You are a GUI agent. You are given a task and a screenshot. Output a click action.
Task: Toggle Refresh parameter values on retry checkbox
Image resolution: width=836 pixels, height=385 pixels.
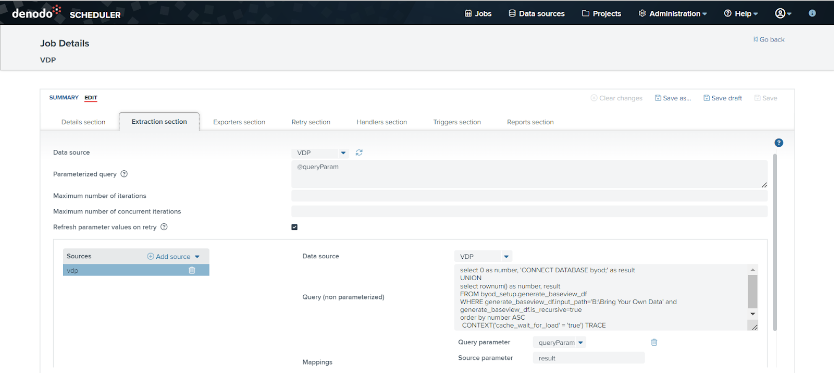(294, 227)
